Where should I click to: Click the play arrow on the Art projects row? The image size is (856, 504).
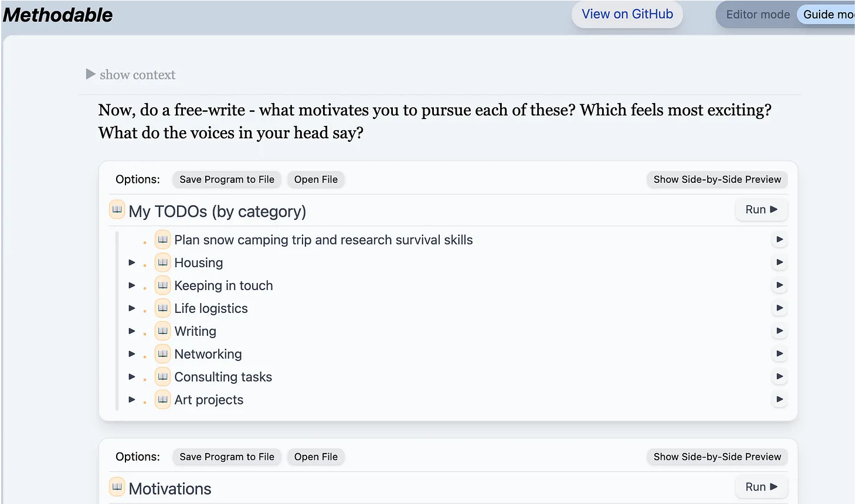(x=779, y=400)
